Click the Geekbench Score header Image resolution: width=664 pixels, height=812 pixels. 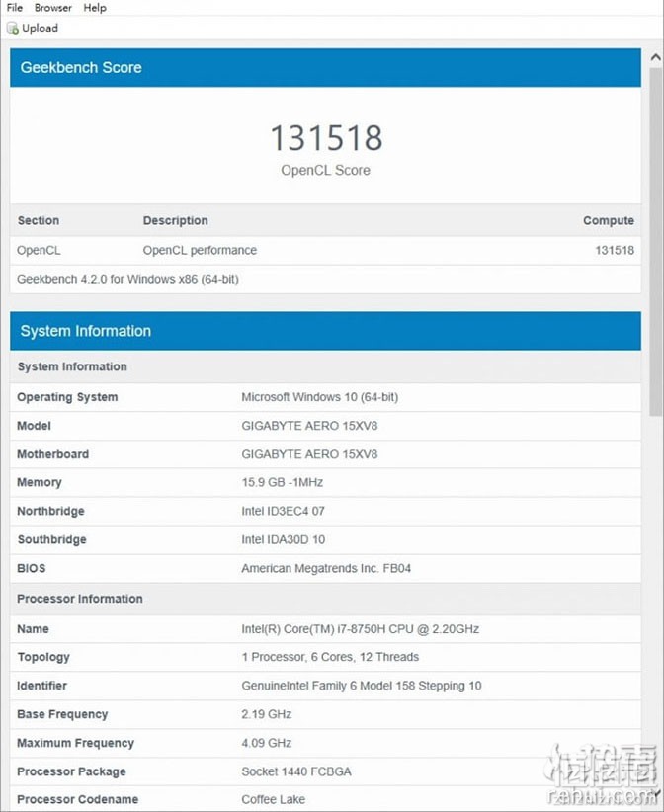tap(325, 68)
